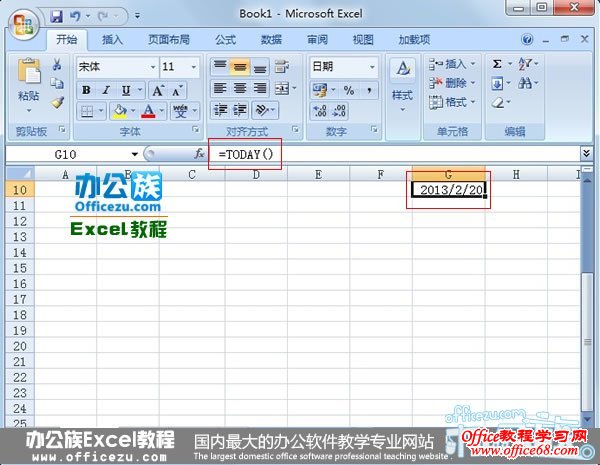Viewport: 600px width, 465px height.
Task: Open the 数字 group dialog launcher
Action: click(x=374, y=129)
